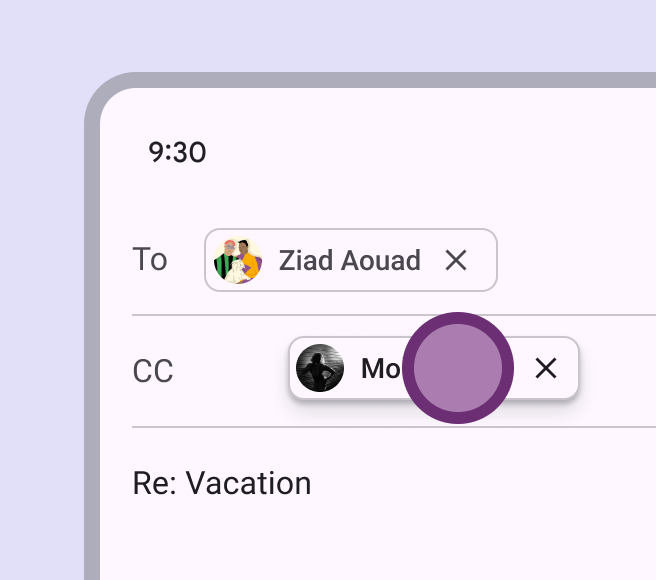Click the X on the CC chip
Screen dimensions: 656x580
(545, 368)
